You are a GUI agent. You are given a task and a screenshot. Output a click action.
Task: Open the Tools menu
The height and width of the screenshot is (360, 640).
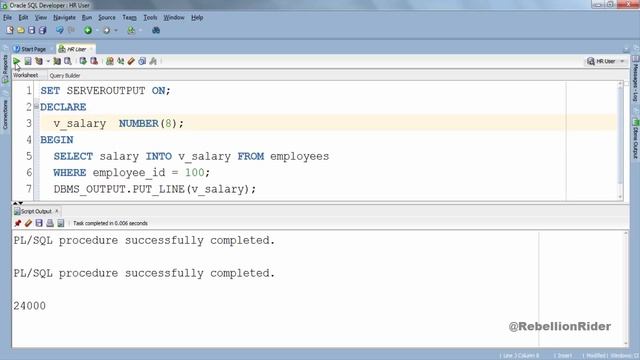(x=150, y=18)
